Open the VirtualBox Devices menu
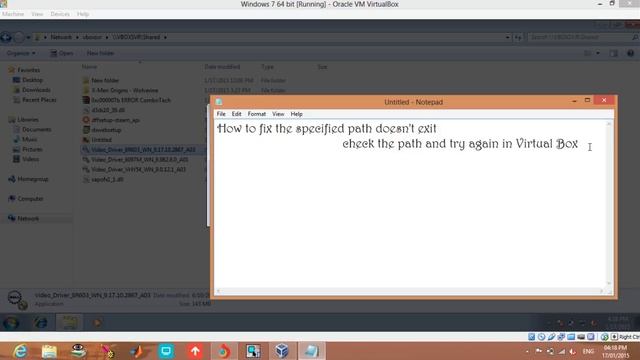This screenshot has height=360, width=640. (x=60, y=14)
